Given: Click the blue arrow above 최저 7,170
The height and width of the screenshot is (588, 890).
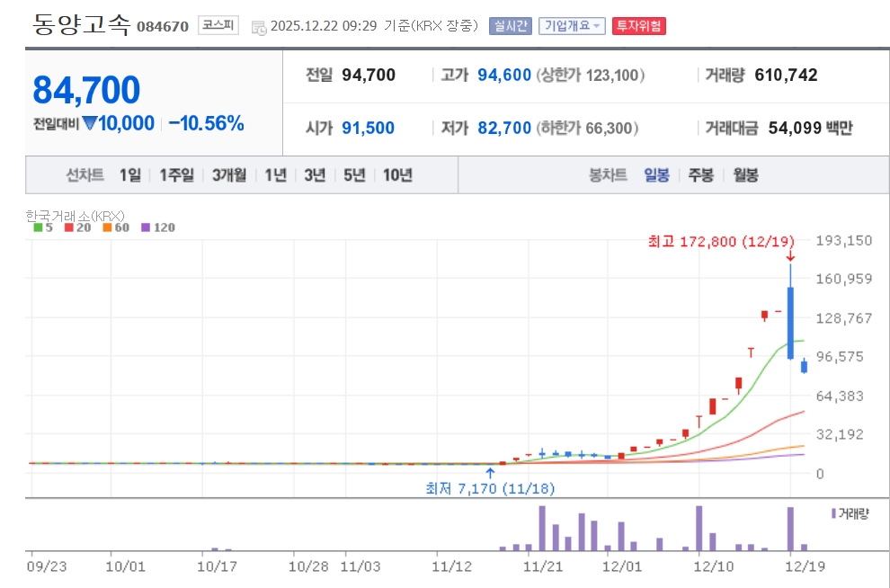Looking at the screenshot, I should pos(490,471).
